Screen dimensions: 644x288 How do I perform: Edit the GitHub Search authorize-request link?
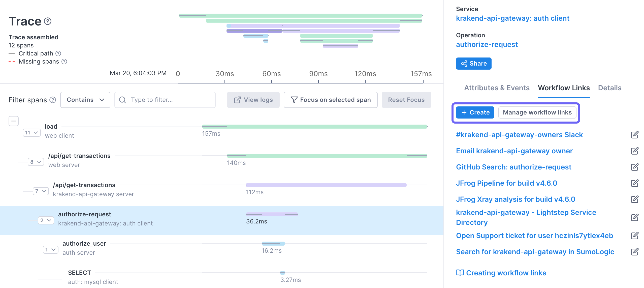pyautogui.click(x=634, y=167)
